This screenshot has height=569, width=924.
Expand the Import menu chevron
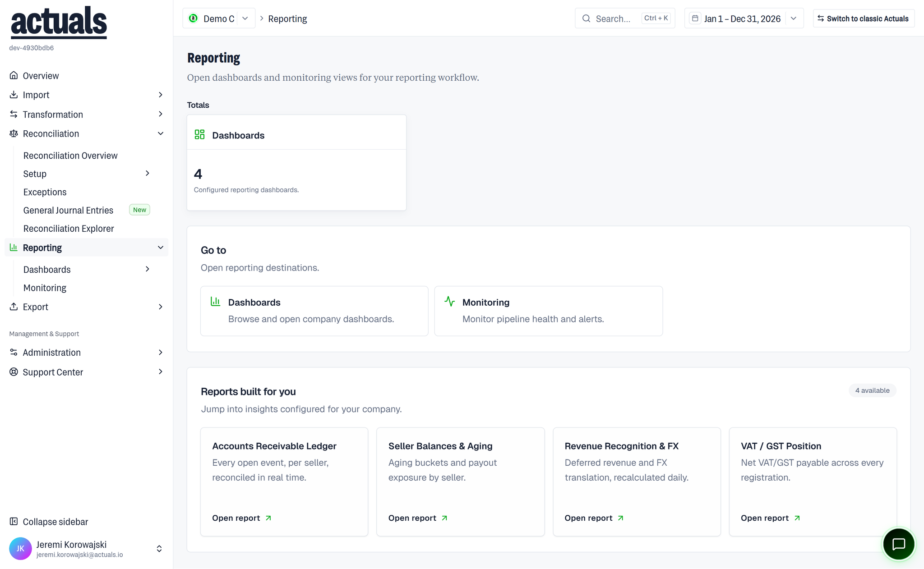tap(161, 95)
